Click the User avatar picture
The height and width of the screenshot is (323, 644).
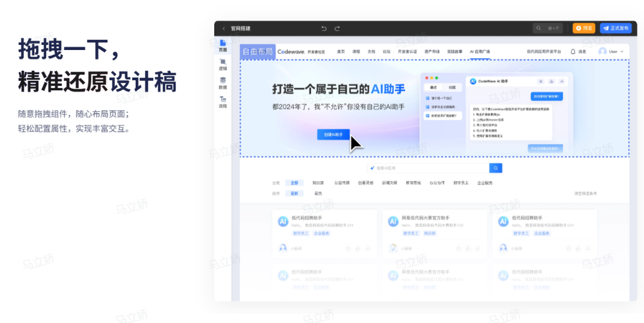click(x=602, y=51)
